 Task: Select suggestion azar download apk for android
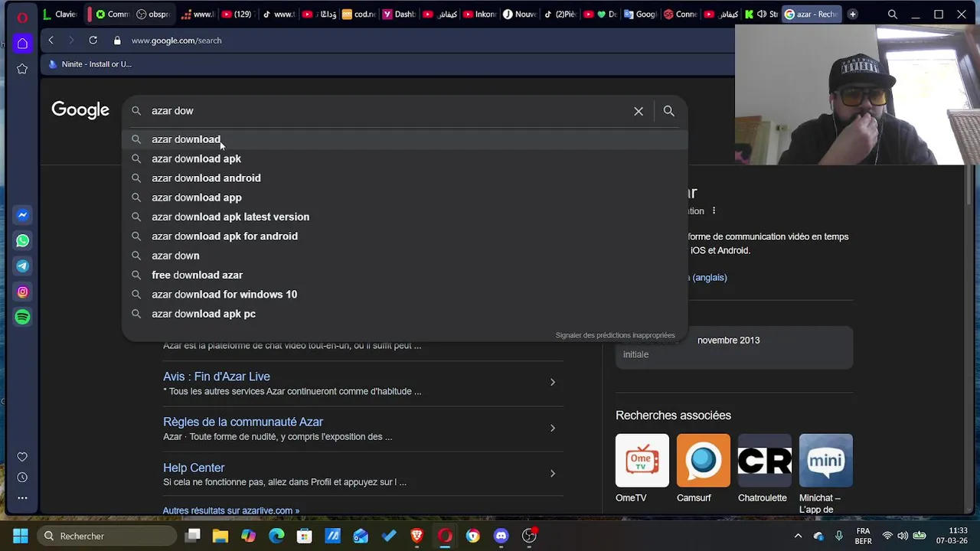(x=405, y=236)
